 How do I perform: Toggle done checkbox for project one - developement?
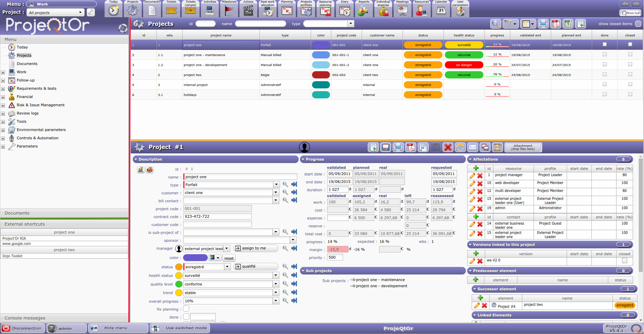pos(604,64)
